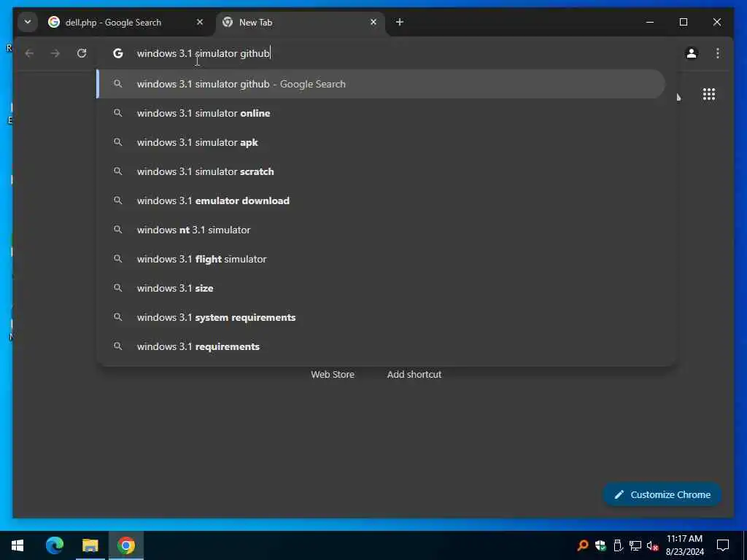Click the orange magnifier tray icon
Image resolution: width=747 pixels, height=560 pixels.
582,545
